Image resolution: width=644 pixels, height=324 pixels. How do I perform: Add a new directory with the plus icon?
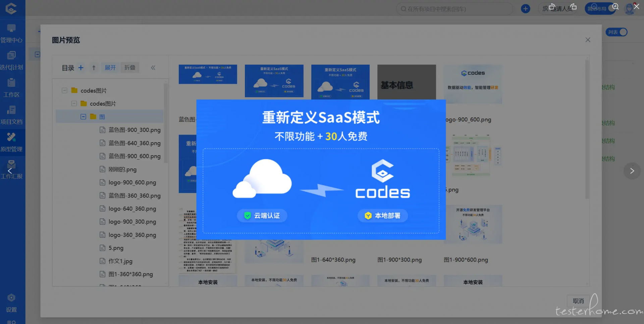(x=81, y=68)
